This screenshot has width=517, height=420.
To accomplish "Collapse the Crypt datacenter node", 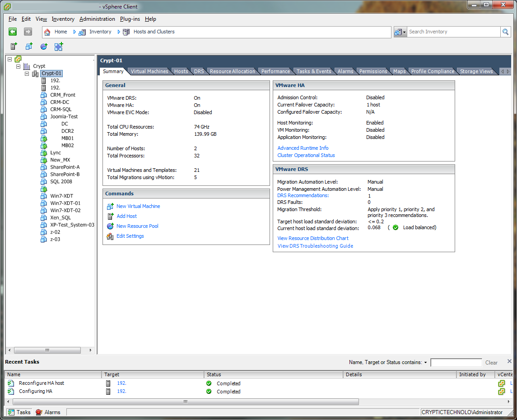I will [x=19, y=66].
